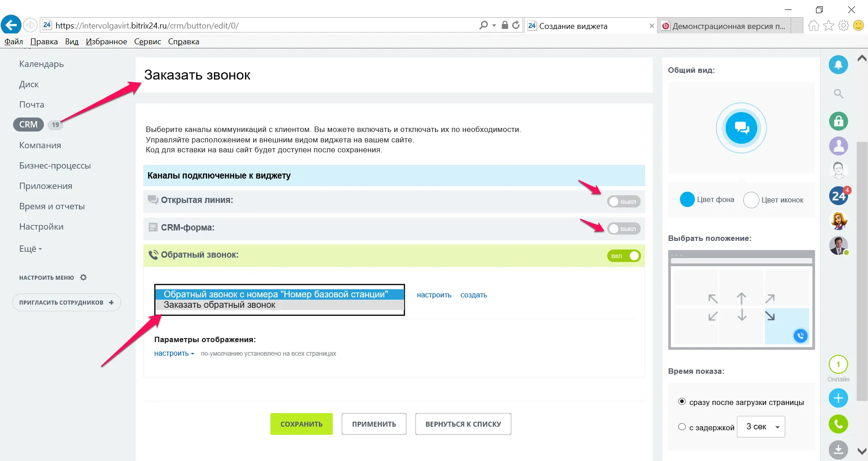Pick the Цвет фона color swatch

point(687,200)
